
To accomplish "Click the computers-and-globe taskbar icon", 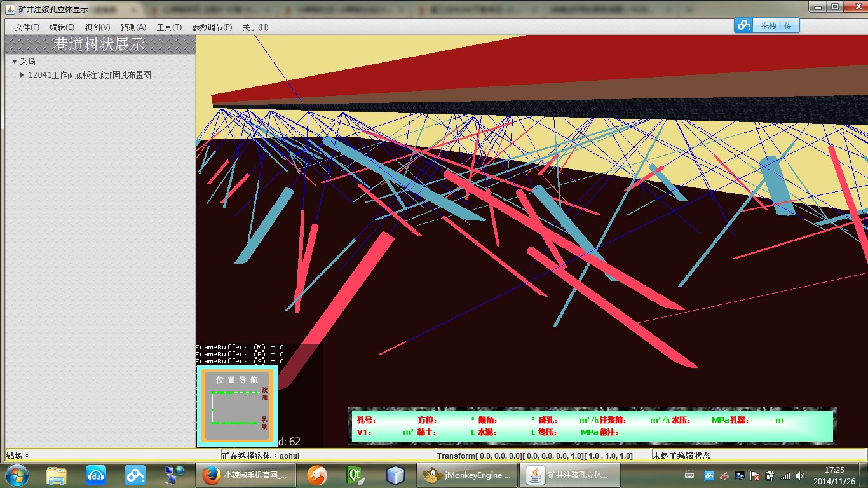I will pyautogui.click(x=175, y=475).
